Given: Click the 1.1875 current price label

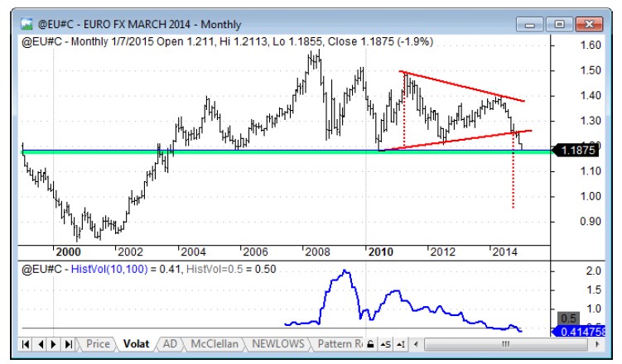Looking at the screenshot, I should [x=575, y=151].
